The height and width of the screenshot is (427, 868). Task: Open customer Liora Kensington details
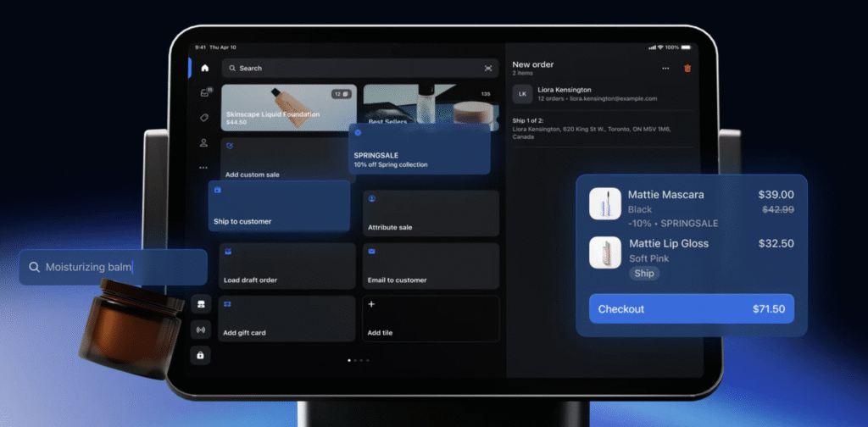tap(603, 94)
